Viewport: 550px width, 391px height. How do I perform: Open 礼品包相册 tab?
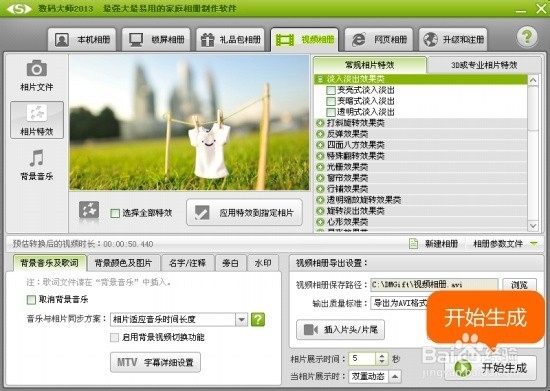point(230,40)
